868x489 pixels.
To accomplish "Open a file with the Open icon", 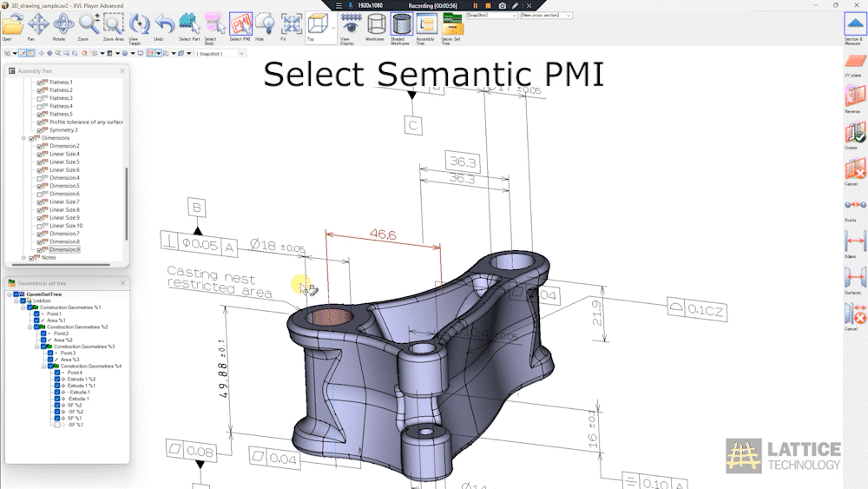I will (12, 24).
